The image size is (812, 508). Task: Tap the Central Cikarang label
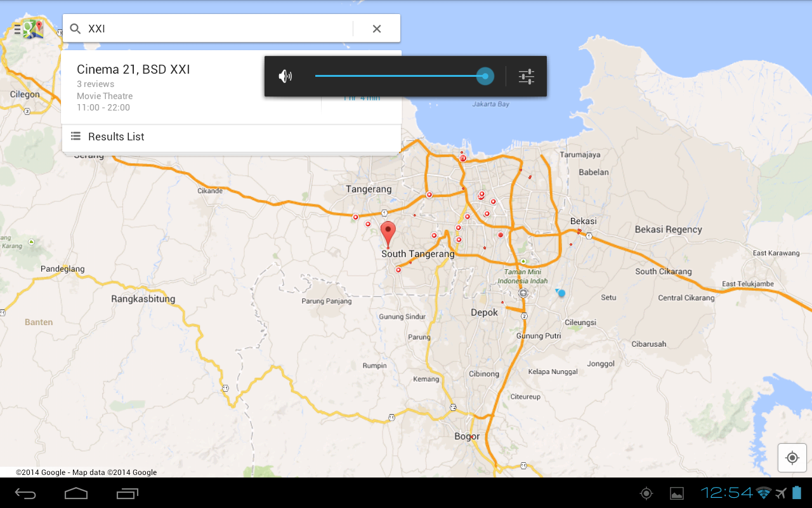tap(686, 298)
